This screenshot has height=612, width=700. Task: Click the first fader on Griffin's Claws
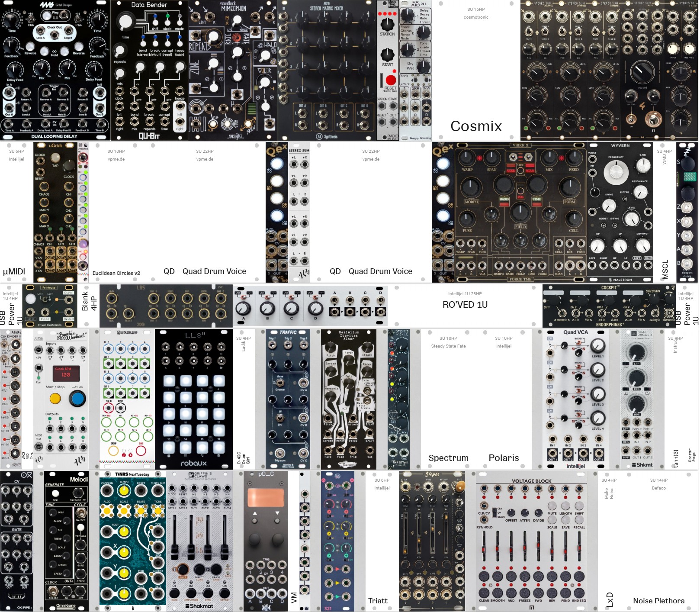[x=174, y=537]
